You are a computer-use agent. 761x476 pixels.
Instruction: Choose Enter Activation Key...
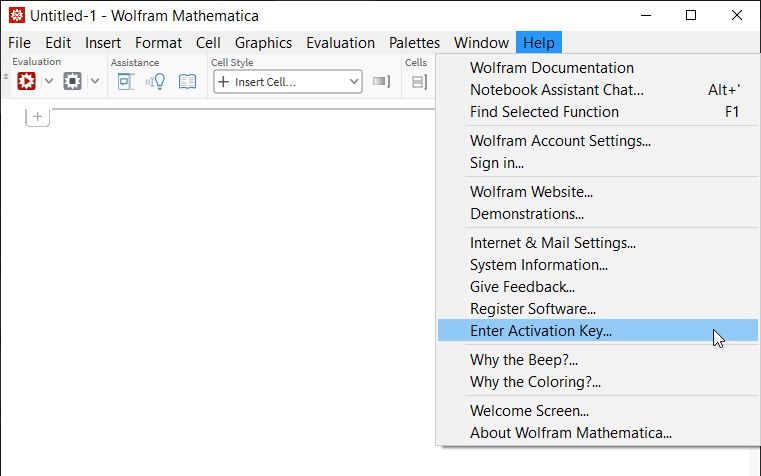pyautogui.click(x=598, y=330)
